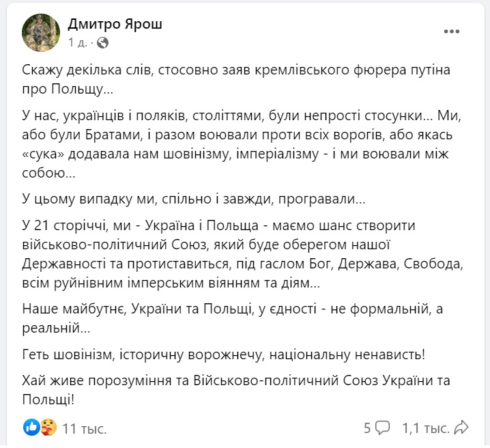Click the first paragraph beginning 'Скажу декілька слів'

tap(236, 79)
